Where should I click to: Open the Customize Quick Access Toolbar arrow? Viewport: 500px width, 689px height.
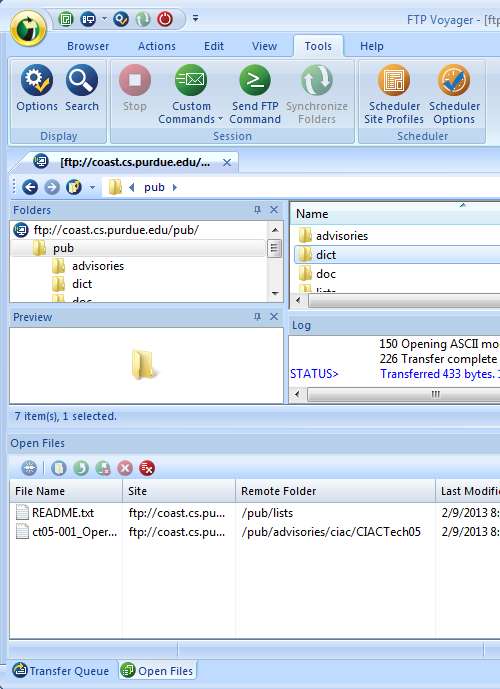196,18
